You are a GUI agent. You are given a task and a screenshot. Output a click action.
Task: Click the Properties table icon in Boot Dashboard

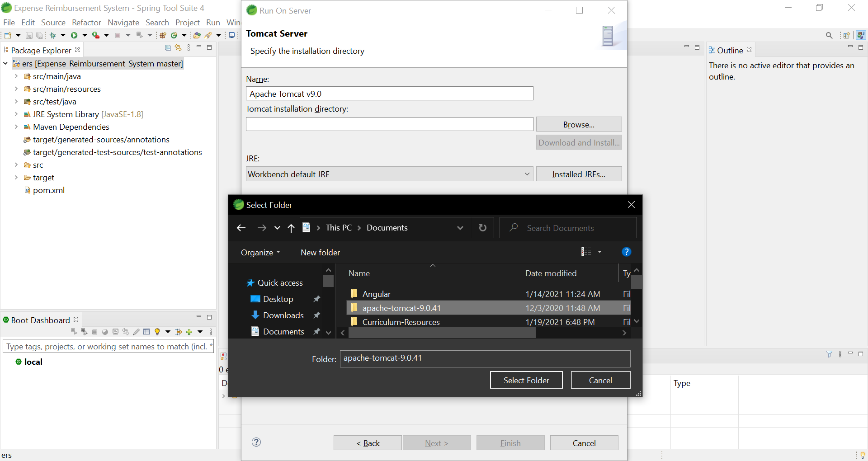pos(146,332)
